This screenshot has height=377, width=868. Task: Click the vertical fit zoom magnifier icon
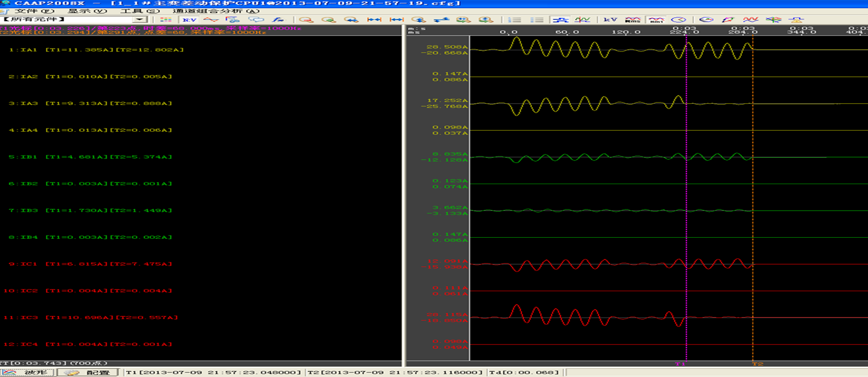(486, 19)
